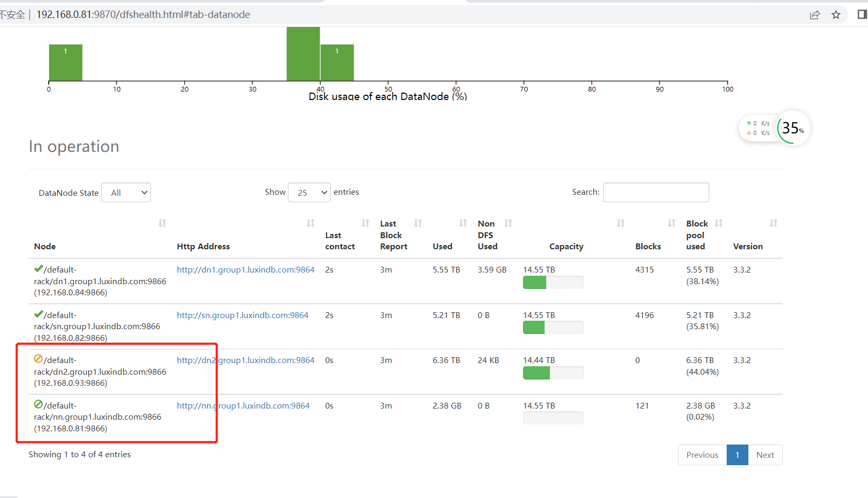
Task: Click green check icon of dn1 node
Action: [x=38, y=269]
